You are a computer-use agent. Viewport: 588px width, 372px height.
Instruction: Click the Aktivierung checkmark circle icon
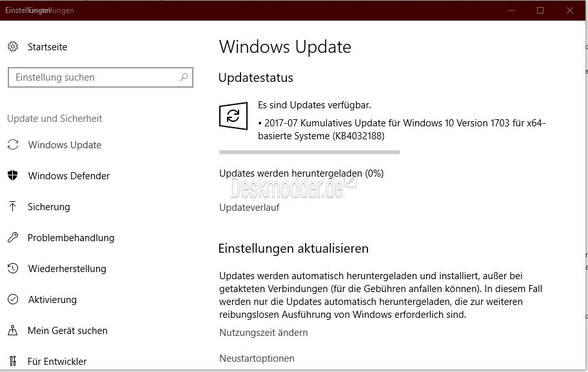pyautogui.click(x=13, y=299)
